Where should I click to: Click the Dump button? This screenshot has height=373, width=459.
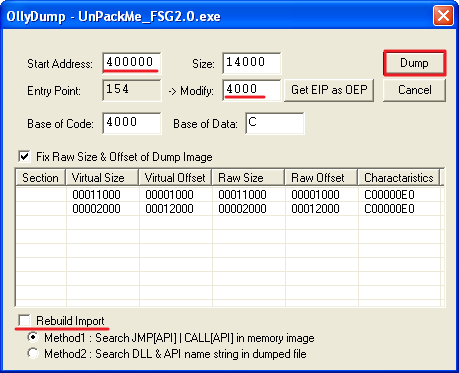(x=414, y=63)
